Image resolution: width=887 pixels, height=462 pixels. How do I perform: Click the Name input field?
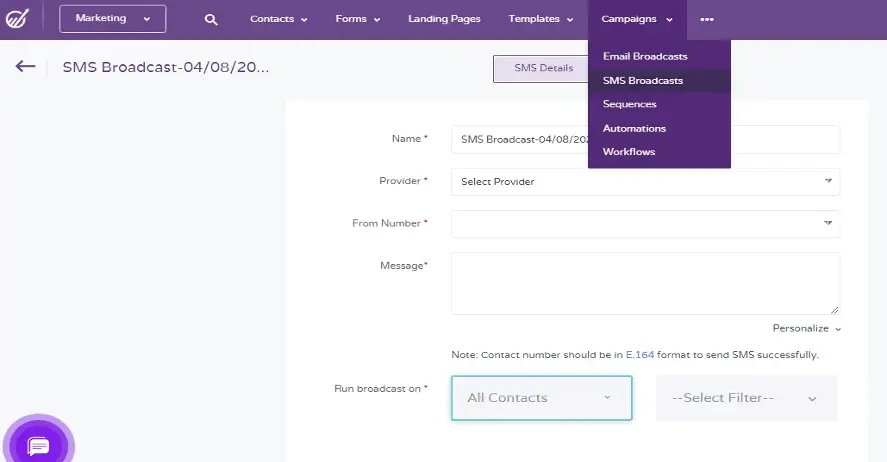pyautogui.click(x=645, y=139)
